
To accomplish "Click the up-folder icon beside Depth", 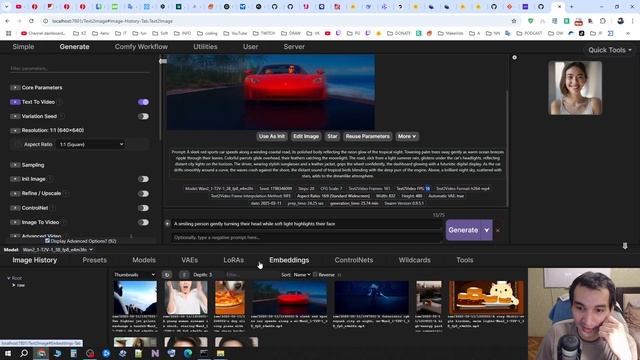I will click(x=184, y=275).
